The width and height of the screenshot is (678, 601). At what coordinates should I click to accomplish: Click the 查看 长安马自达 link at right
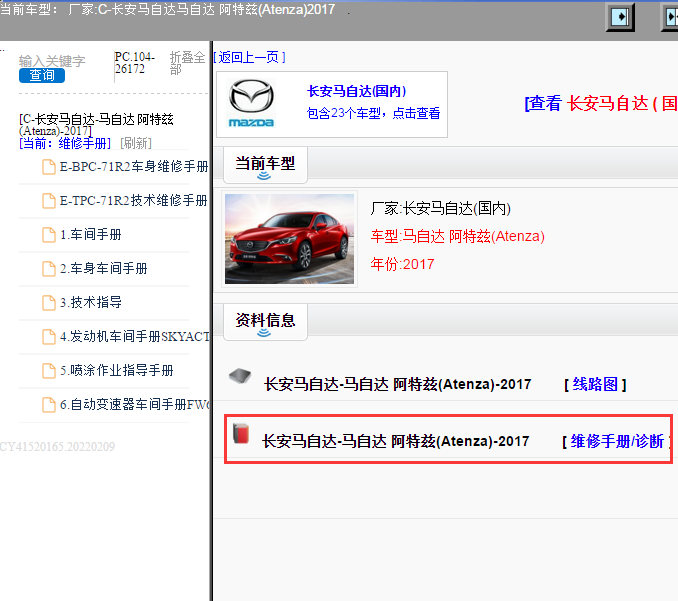click(601, 104)
